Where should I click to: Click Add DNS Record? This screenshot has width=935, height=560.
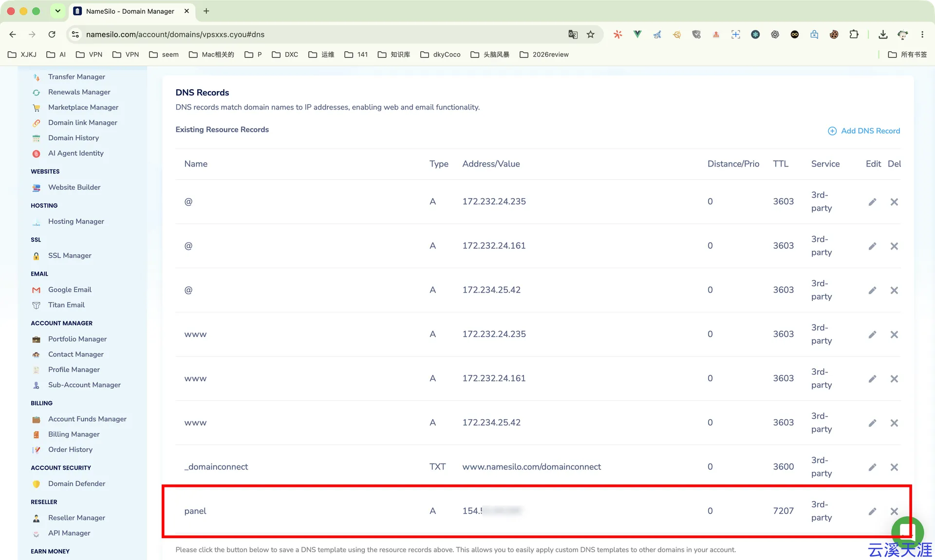[x=864, y=131]
